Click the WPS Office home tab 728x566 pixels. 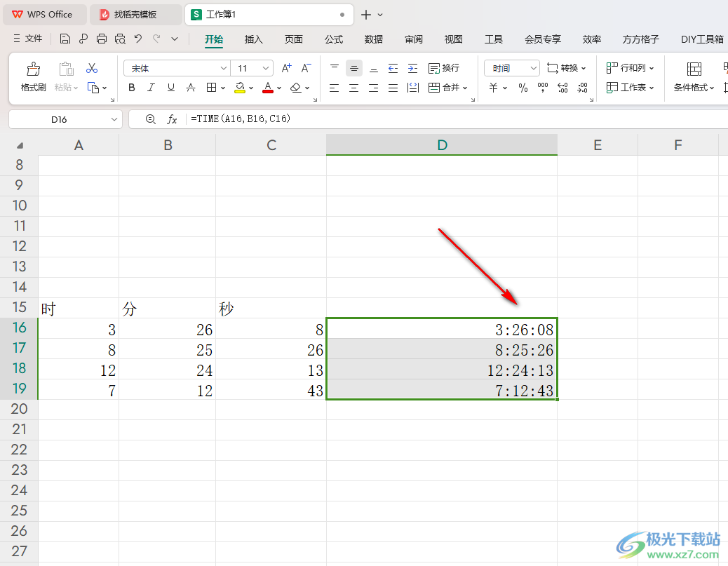coord(44,15)
